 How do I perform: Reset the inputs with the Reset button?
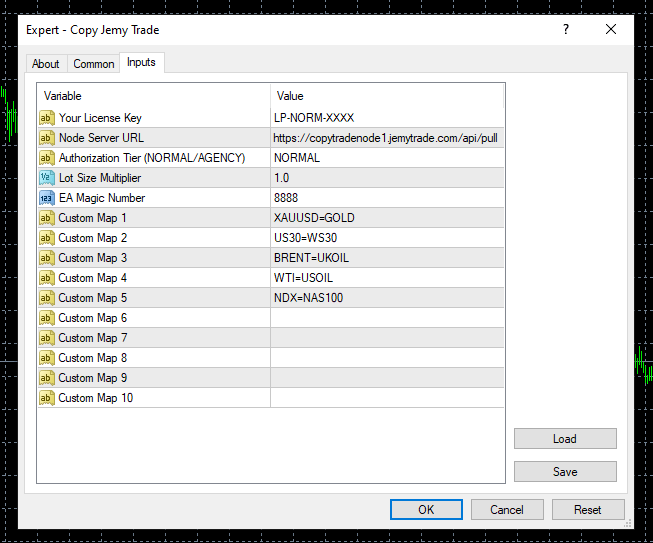[588, 510]
